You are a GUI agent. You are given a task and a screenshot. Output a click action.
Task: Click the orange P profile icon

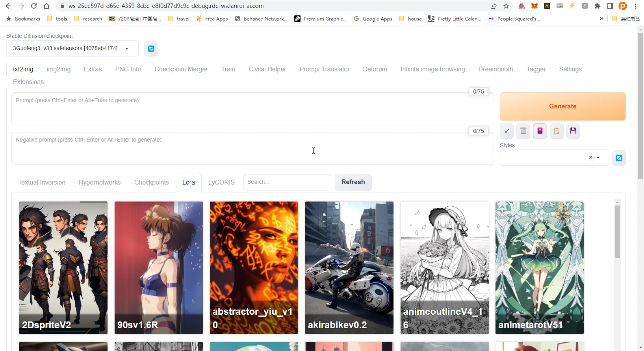pyautogui.click(x=623, y=6)
